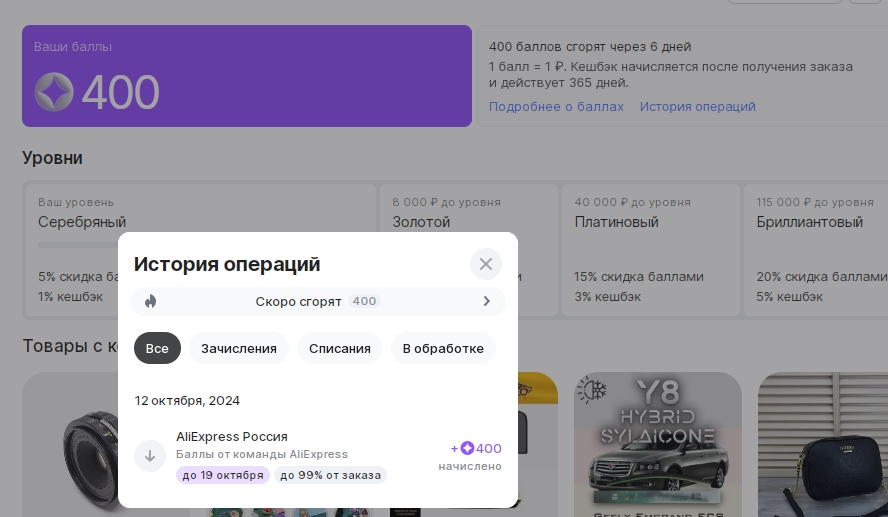The image size is (888, 517).
Task: Click the Серебряный level title
Action: pos(82,222)
